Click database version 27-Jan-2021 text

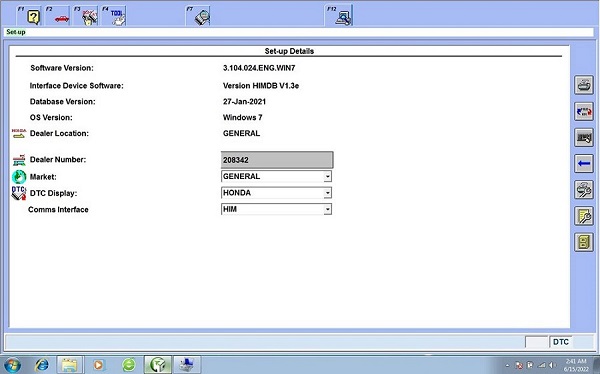(x=244, y=102)
